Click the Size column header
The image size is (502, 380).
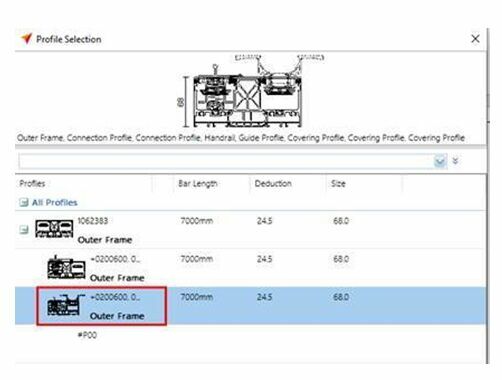338,184
